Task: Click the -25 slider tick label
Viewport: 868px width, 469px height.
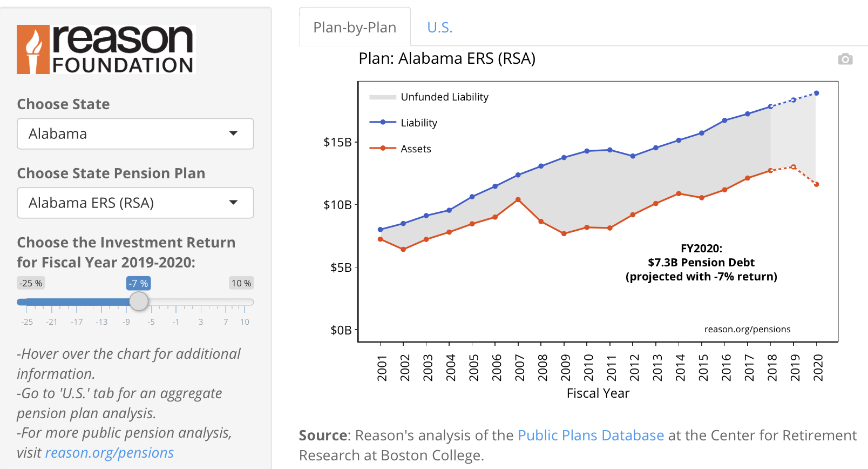Action: point(27,322)
